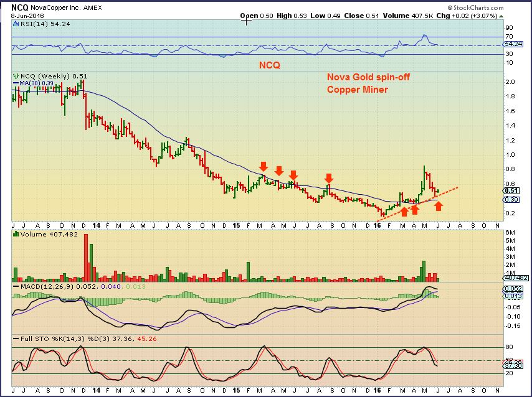
Task: Click the High 0.53 value
Action: [x=292, y=16]
